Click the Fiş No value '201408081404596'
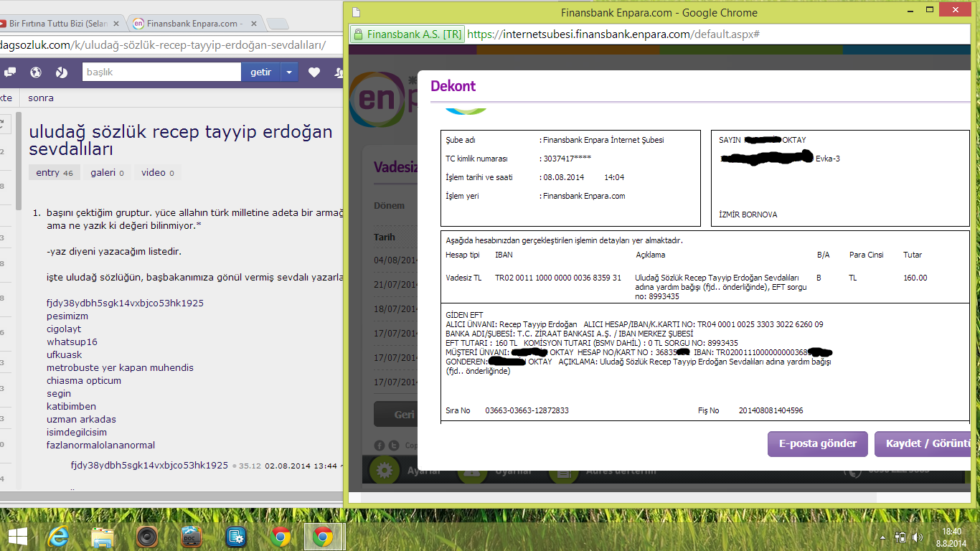 click(771, 410)
